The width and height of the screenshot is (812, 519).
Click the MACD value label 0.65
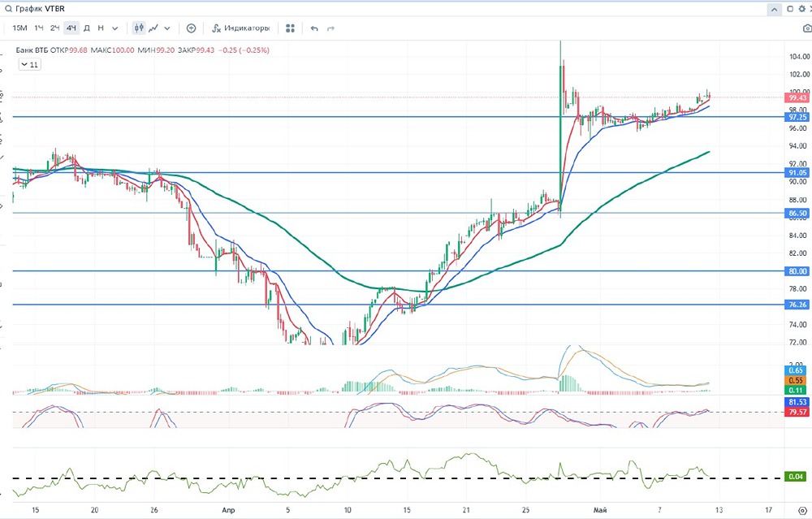click(x=796, y=370)
